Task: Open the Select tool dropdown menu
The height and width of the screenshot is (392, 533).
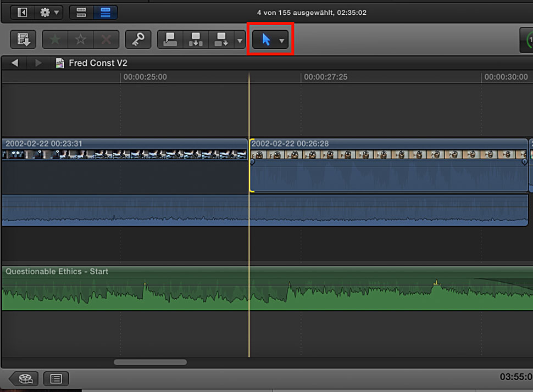Action: coord(271,40)
